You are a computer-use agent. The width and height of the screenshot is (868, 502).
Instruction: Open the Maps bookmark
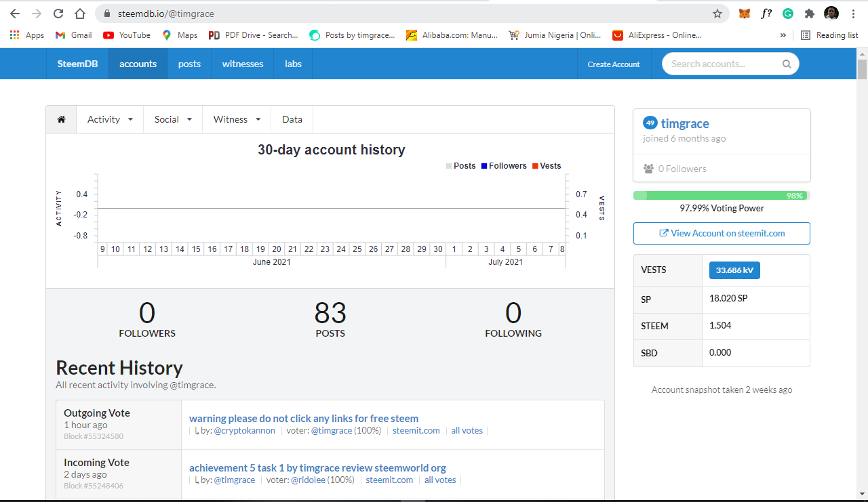(x=180, y=35)
